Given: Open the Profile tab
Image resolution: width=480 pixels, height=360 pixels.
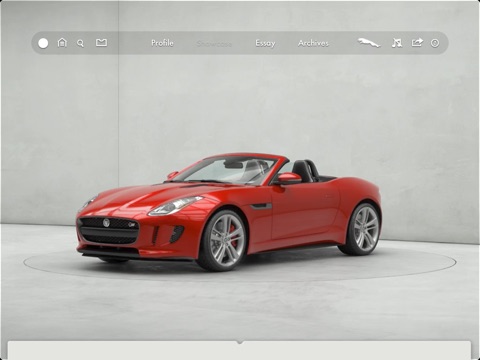Looking at the screenshot, I should coord(162,43).
